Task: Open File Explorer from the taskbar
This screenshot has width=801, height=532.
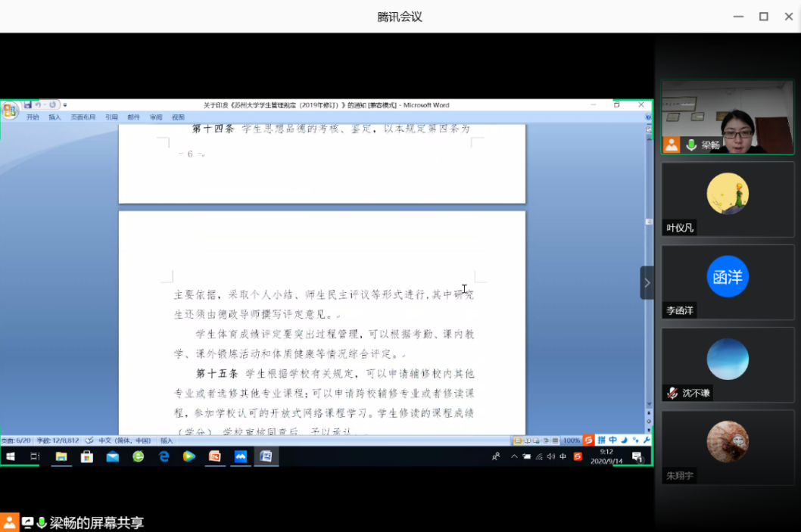Action: 61,456
